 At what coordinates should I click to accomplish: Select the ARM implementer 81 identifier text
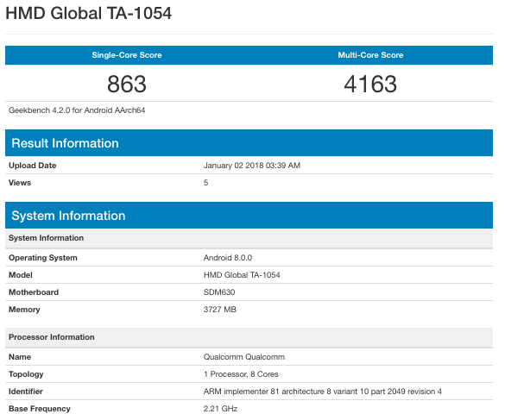[322, 392]
